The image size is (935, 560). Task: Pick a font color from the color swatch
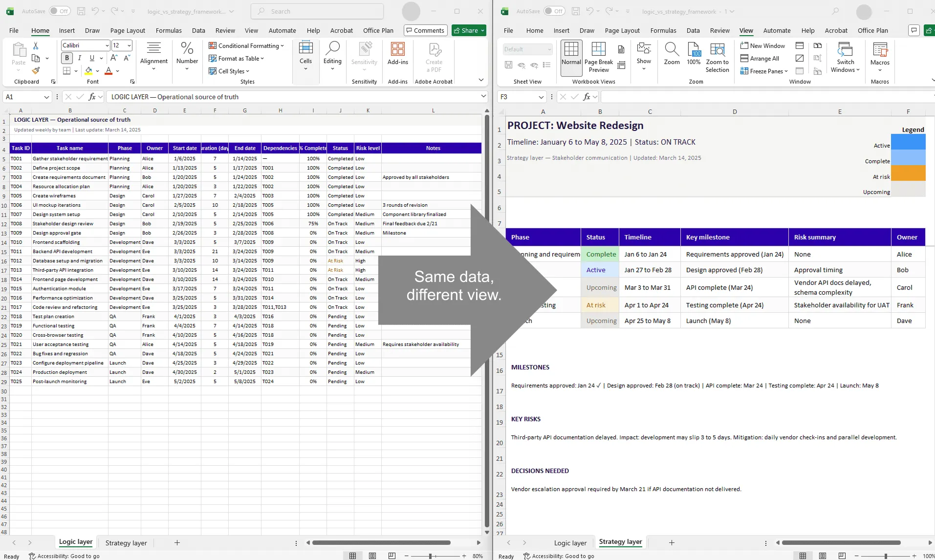[x=109, y=71]
